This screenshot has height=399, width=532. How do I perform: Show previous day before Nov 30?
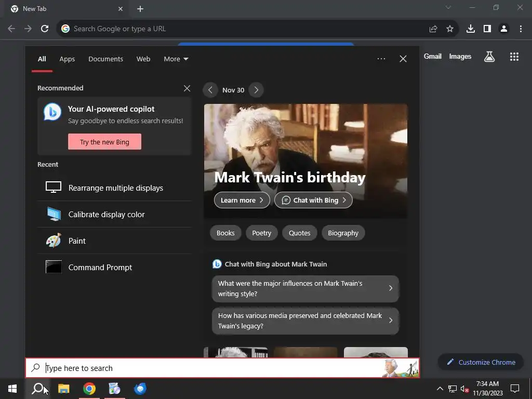pyautogui.click(x=210, y=90)
